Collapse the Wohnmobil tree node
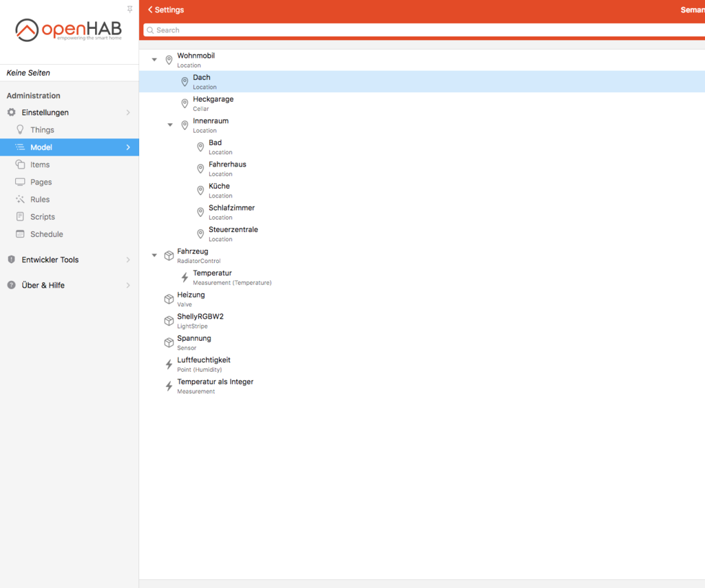 click(154, 59)
